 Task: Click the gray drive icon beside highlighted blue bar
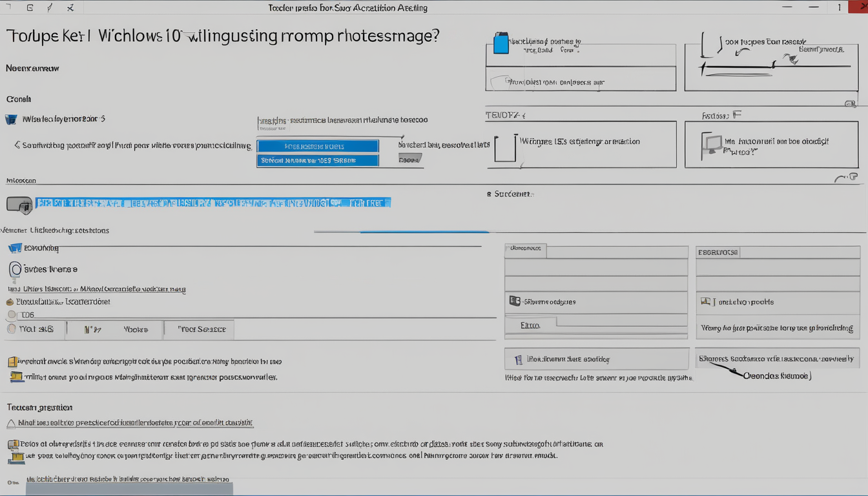point(19,205)
